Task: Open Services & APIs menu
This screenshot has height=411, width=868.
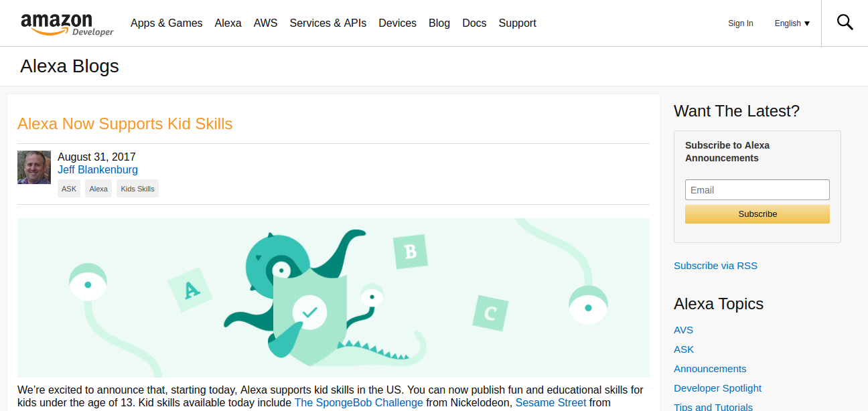Action: [328, 23]
